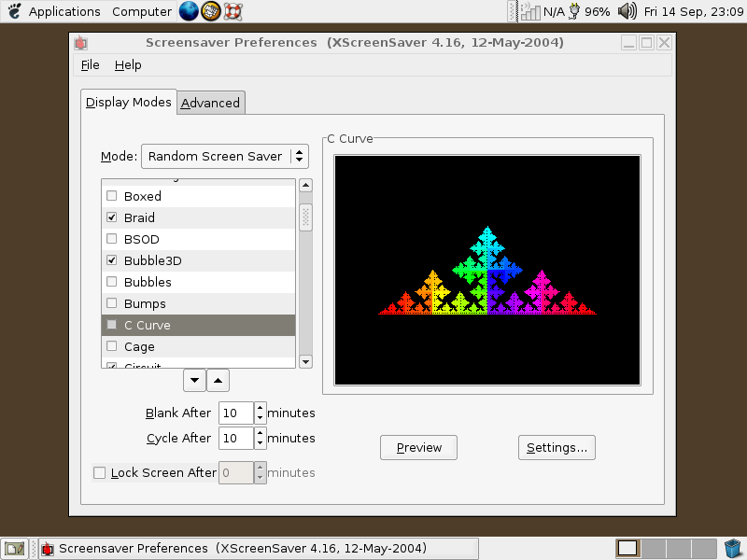Click the clock showing Fri 14 Sep, 23:09

pyautogui.click(x=693, y=11)
